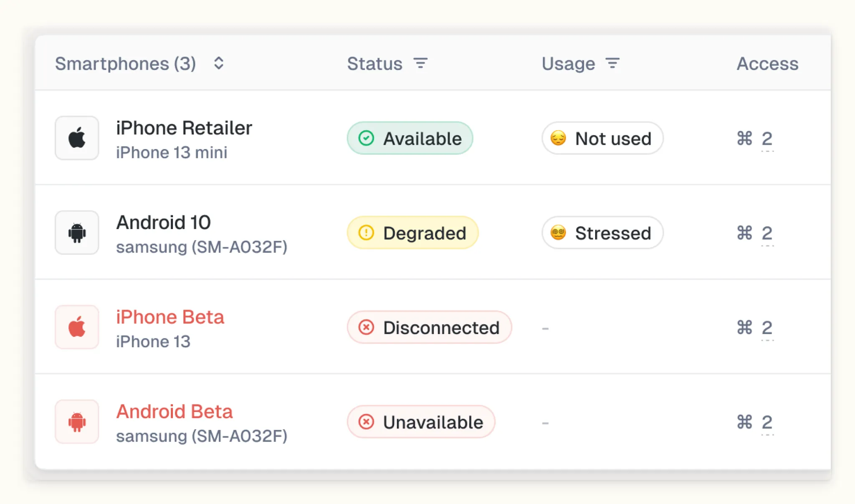Click the iPhone 13 model text under iPhone Beta
This screenshot has width=855, height=504.
click(153, 342)
